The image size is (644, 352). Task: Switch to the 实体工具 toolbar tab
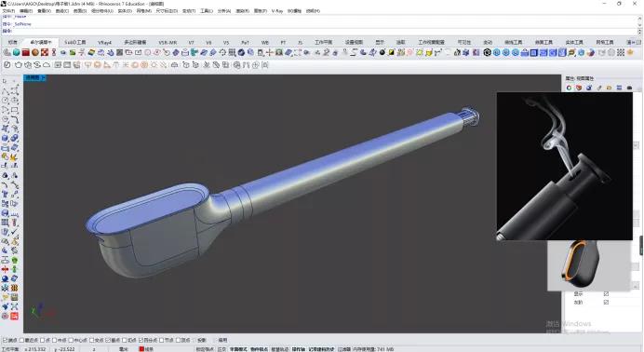click(x=574, y=42)
